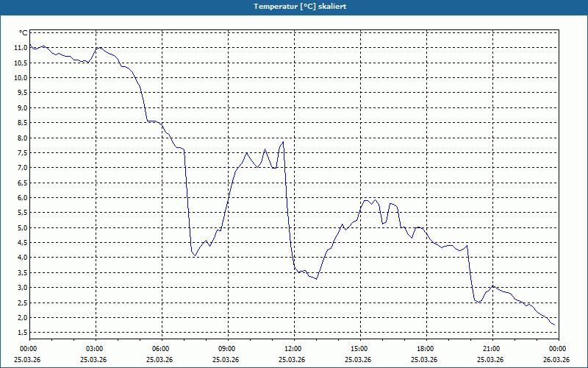Click the 11,0 y-axis label
This screenshot has width=588, height=368.
pos(21,48)
